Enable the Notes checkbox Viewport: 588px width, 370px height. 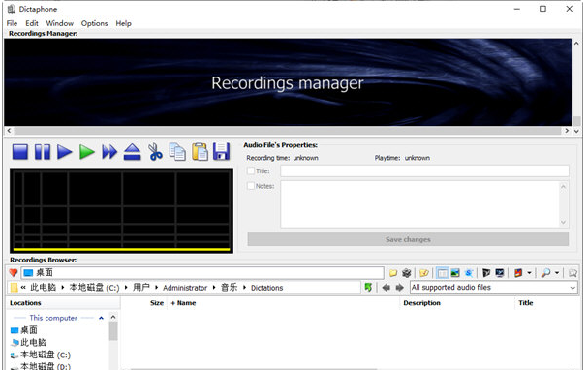pos(251,186)
